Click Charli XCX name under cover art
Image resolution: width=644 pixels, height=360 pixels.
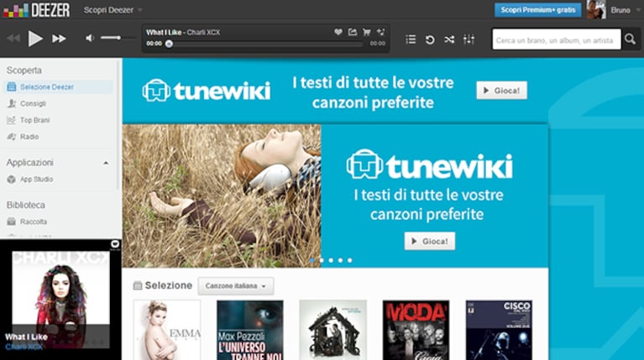click(x=24, y=347)
